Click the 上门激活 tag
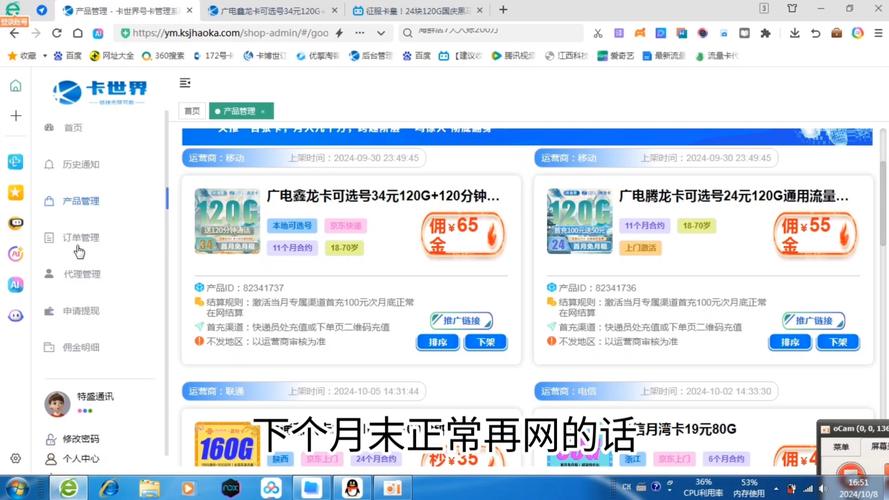 pos(640,248)
